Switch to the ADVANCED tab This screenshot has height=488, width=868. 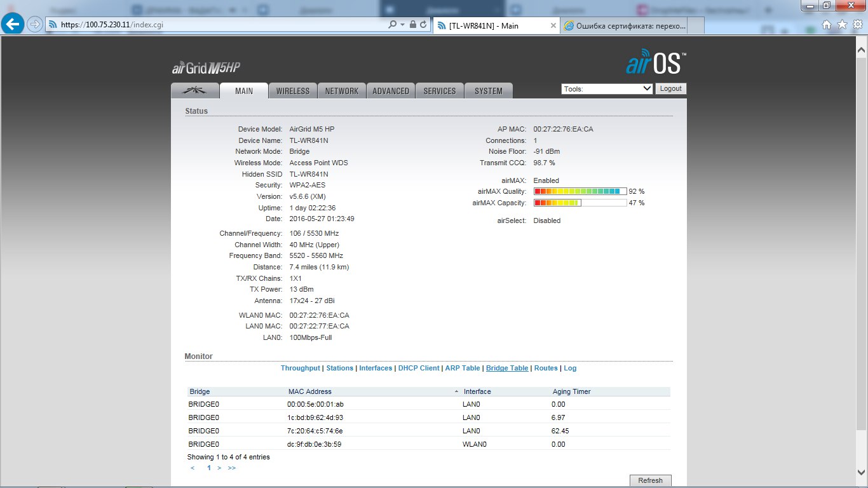pos(391,91)
